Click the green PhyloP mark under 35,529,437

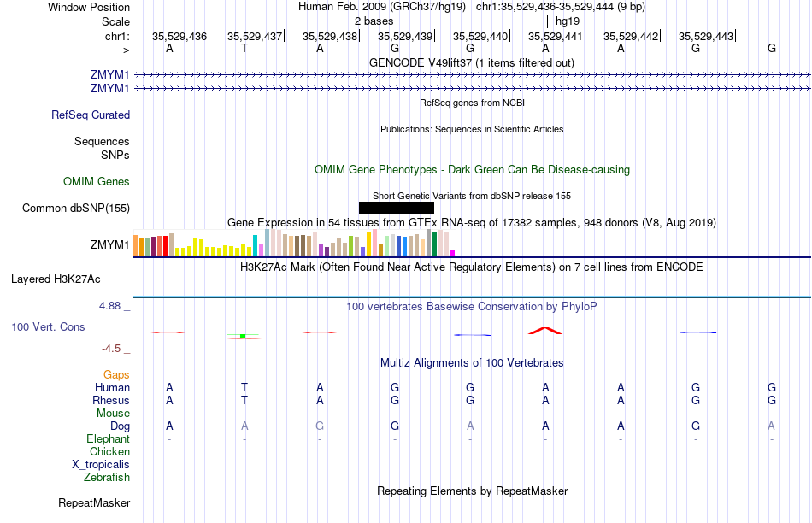pos(243,336)
